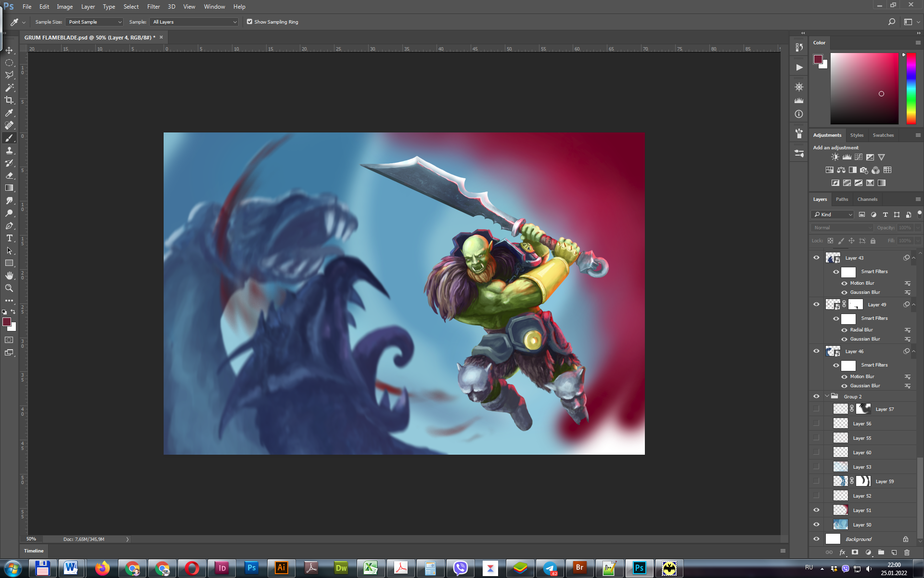Viewport: 924px width, 578px height.
Task: Open the Sample Size dropdown
Action: pos(94,22)
